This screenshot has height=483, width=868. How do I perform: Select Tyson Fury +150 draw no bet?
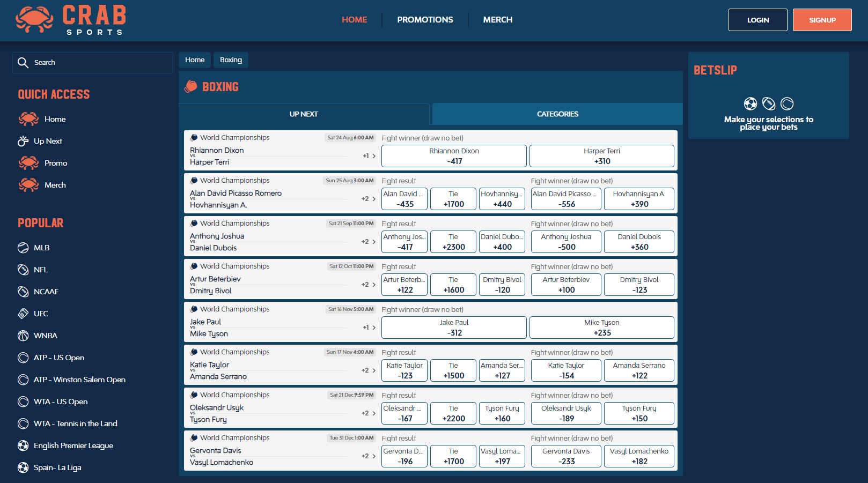(639, 413)
